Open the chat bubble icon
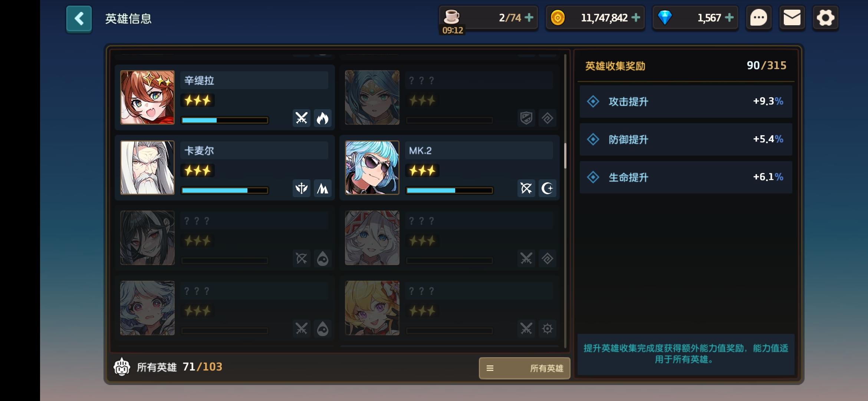 (759, 18)
